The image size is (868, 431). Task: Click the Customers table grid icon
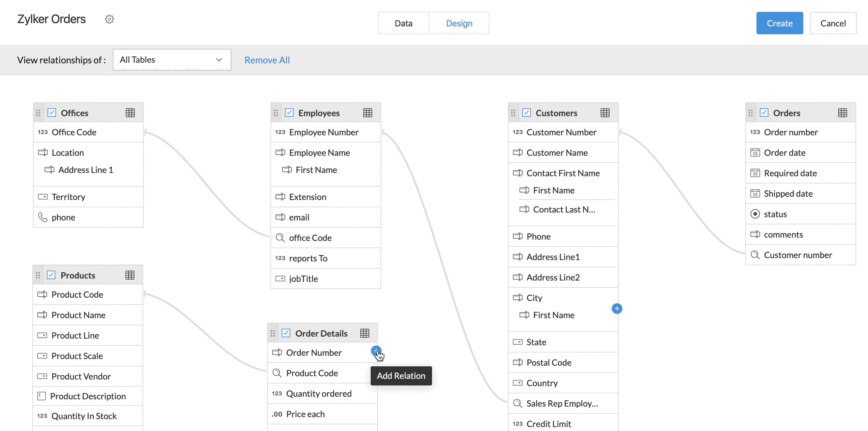click(x=605, y=113)
